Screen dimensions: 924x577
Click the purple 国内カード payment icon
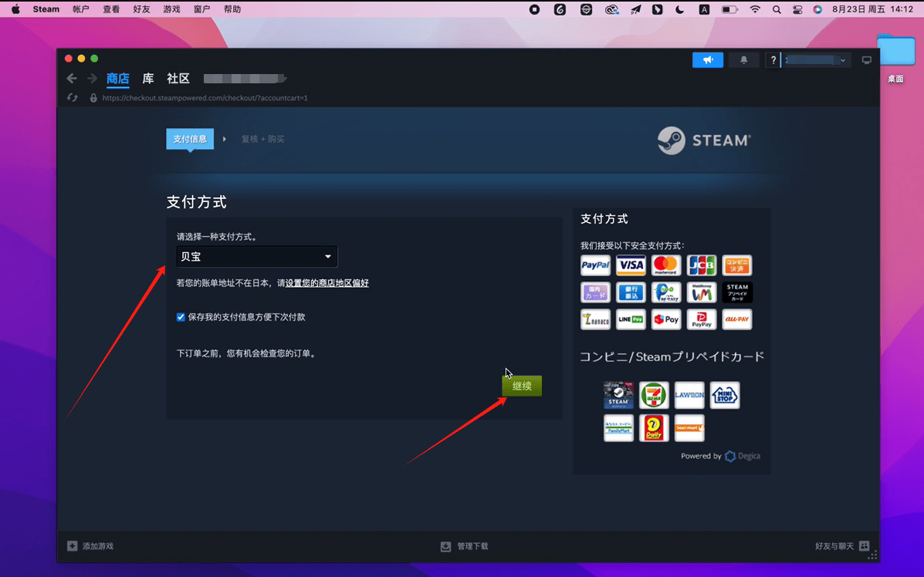coord(595,292)
